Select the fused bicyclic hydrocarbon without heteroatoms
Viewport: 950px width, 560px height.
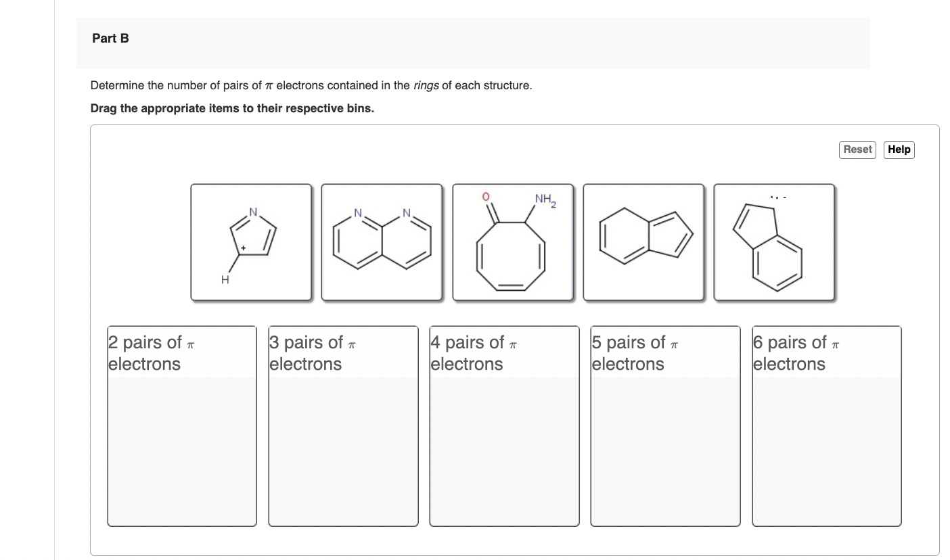[x=643, y=242]
